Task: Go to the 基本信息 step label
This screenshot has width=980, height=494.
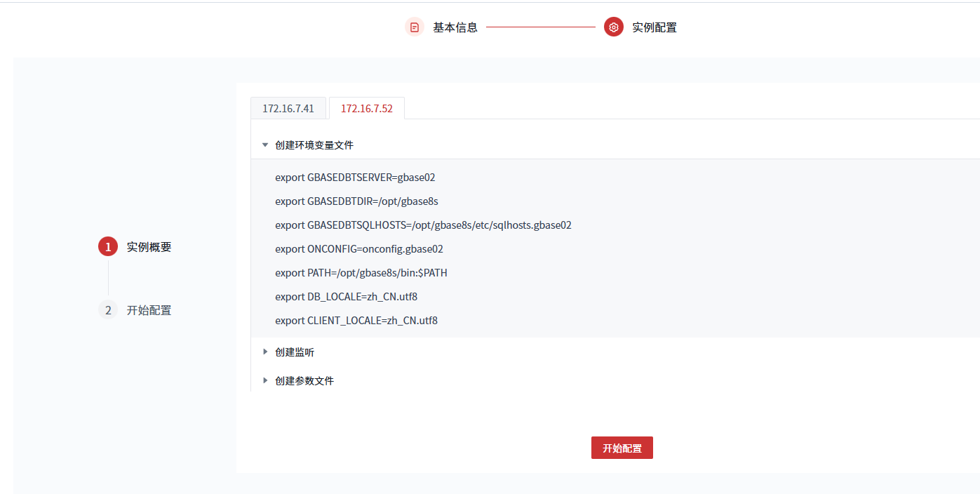Action: point(455,27)
